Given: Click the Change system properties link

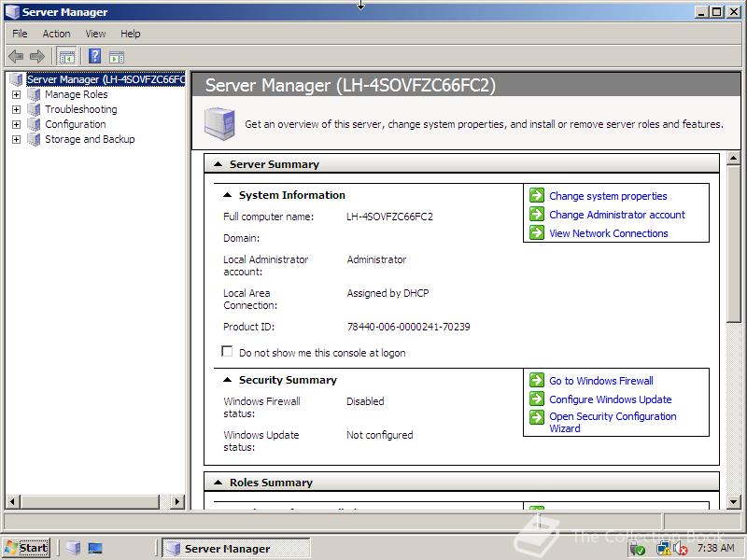Looking at the screenshot, I should pos(608,196).
